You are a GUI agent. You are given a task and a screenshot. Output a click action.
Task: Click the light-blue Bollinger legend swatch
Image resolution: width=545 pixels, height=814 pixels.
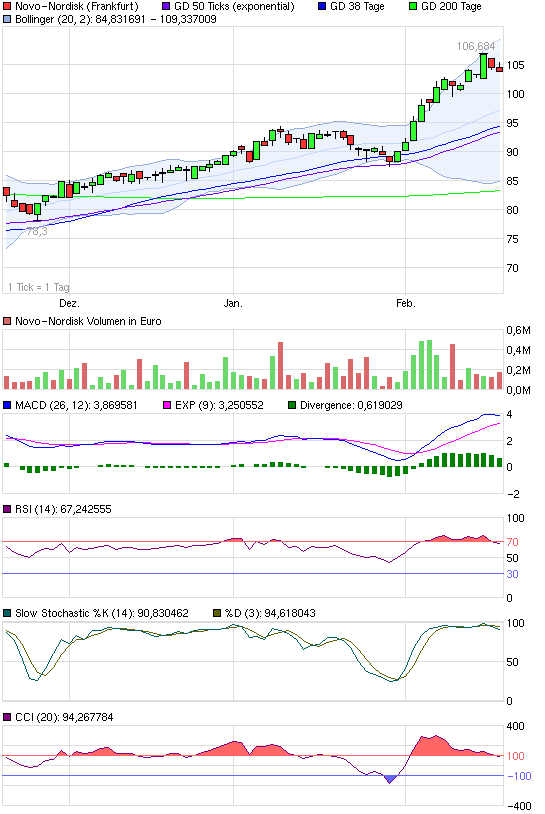(7, 19)
